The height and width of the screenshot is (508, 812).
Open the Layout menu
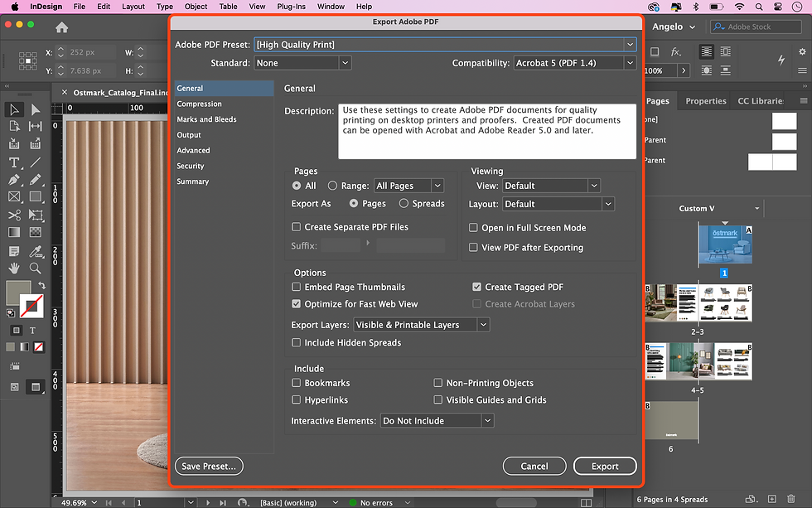pyautogui.click(x=133, y=7)
